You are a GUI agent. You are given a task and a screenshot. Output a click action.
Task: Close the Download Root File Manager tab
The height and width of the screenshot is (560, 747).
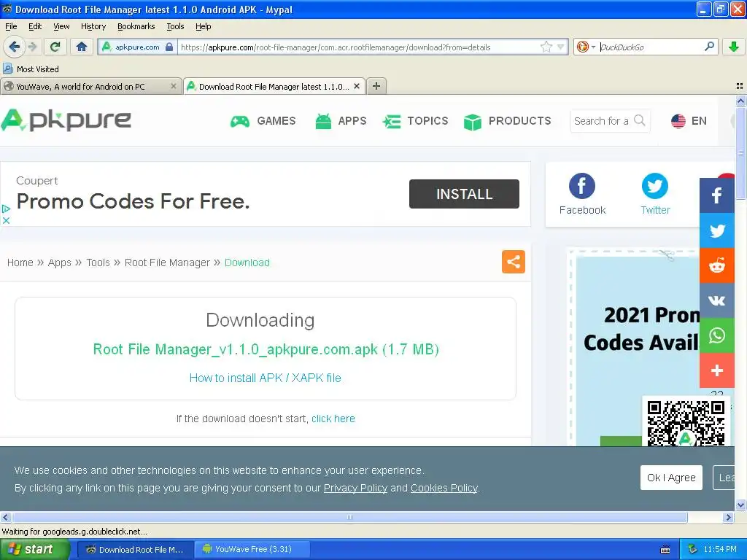coord(356,86)
